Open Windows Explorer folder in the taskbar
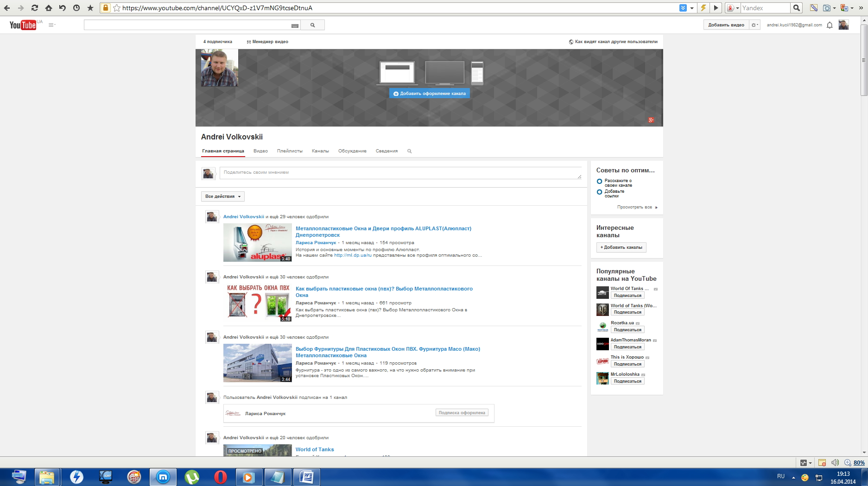Viewport: 868px width, 486px height. (x=47, y=477)
